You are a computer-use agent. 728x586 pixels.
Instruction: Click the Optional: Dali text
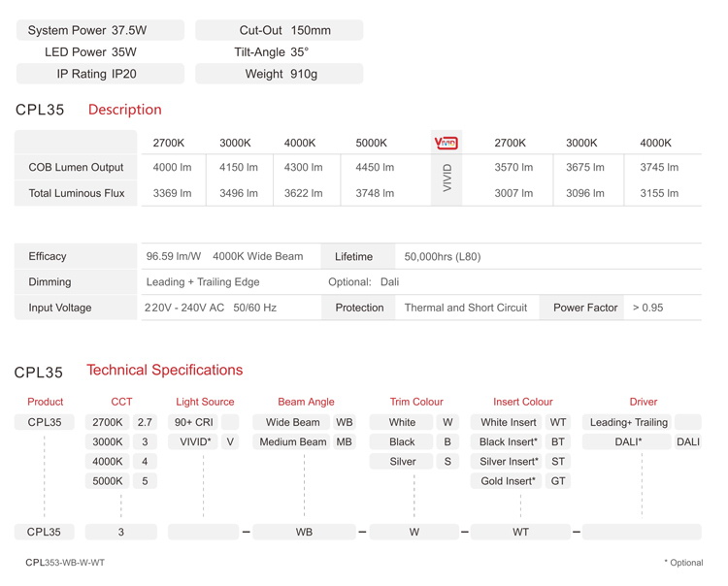coord(364,282)
